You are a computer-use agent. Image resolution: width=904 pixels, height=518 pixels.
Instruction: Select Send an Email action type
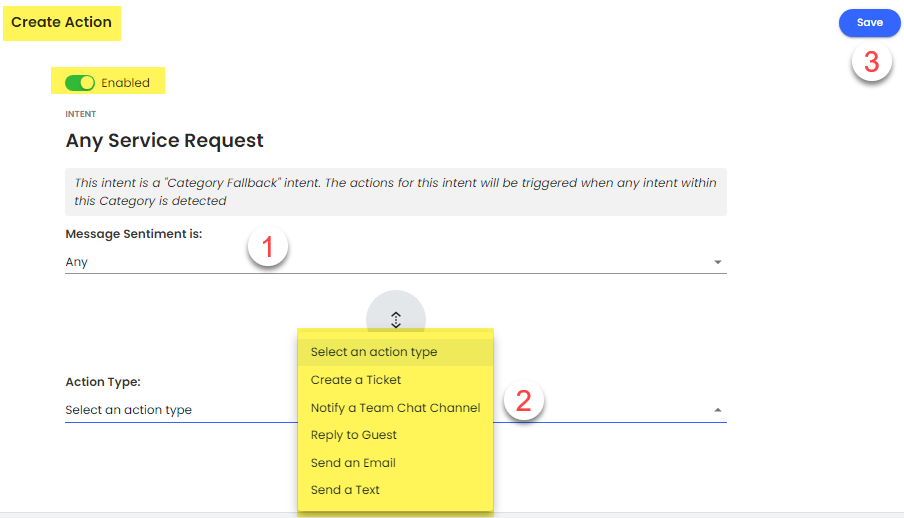click(x=353, y=463)
